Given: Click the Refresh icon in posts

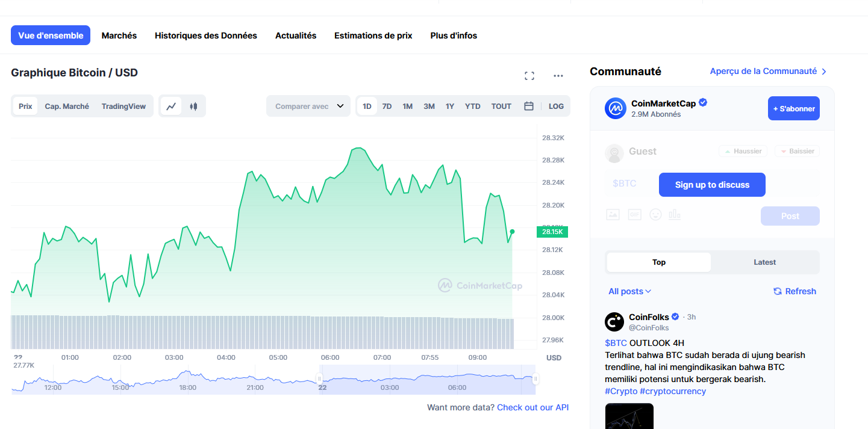Looking at the screenshot, I should (x=778, y=291).
